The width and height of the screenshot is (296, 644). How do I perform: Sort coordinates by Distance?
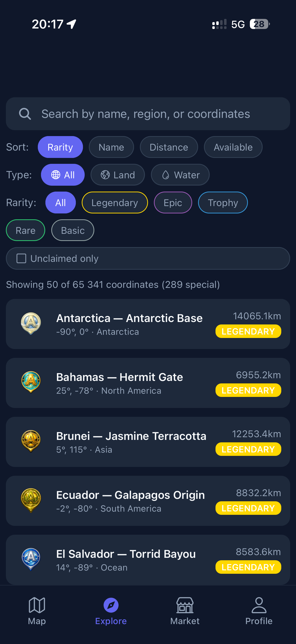tap(169, 147)
